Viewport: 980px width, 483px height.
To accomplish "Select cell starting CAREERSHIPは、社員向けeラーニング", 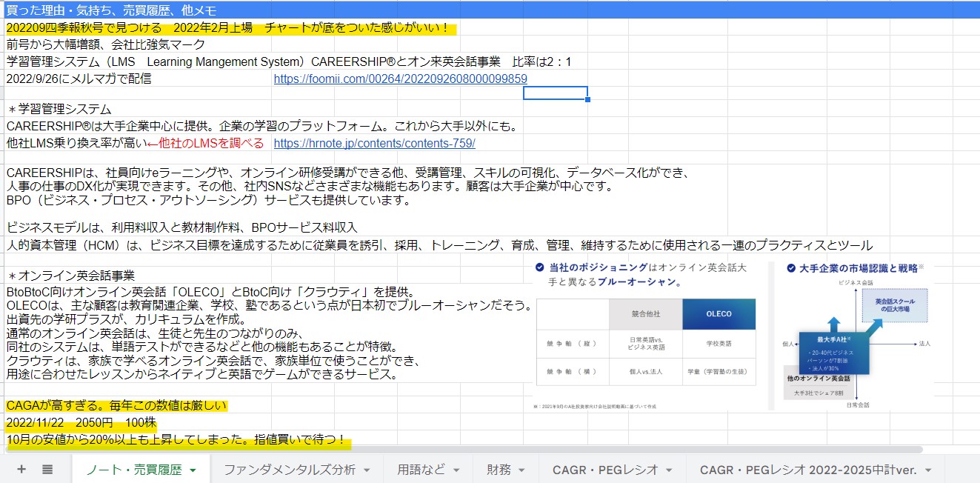I will (x=348, y=187).
